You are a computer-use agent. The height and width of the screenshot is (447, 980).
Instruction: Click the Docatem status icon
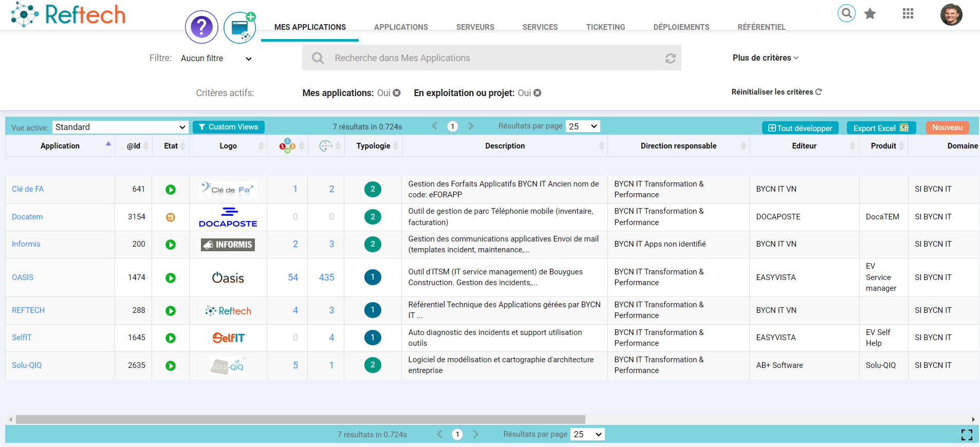click(x=171, y=217)
